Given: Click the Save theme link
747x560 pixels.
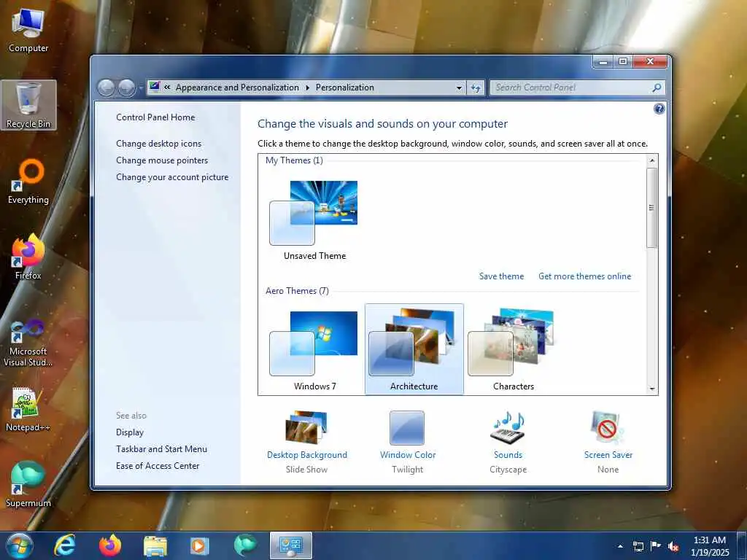Looking at the screenshot, I should pyautogui.click(x=501, y=276).
